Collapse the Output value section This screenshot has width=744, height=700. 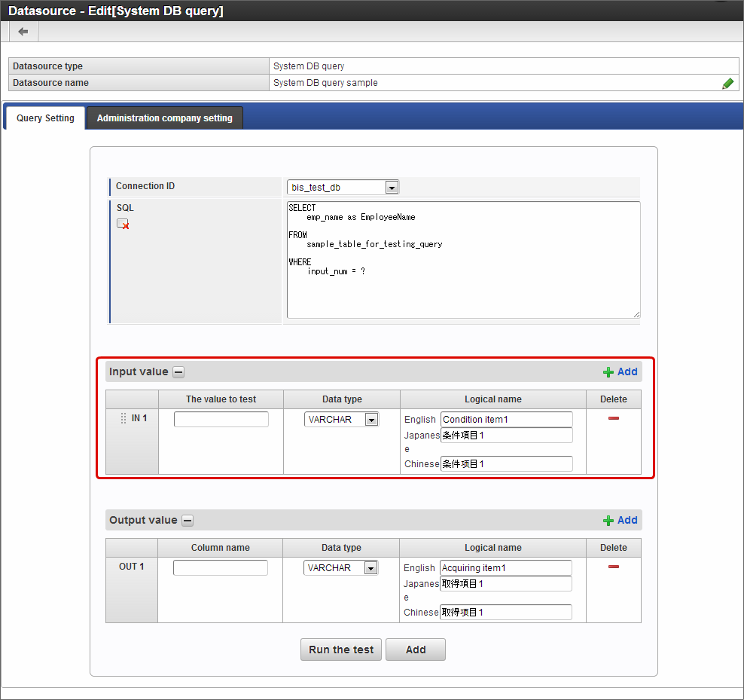pos(188,521)
